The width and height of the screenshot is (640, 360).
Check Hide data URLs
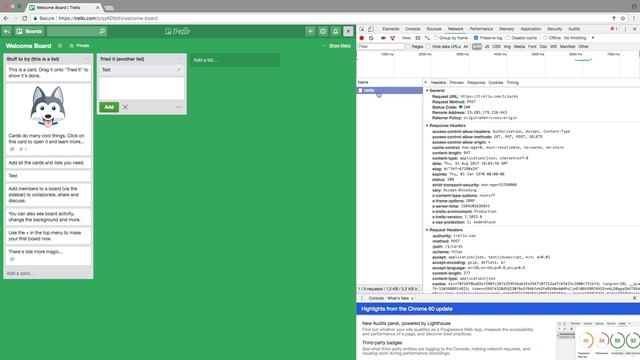pyautogui.click(x=428, y=47)
